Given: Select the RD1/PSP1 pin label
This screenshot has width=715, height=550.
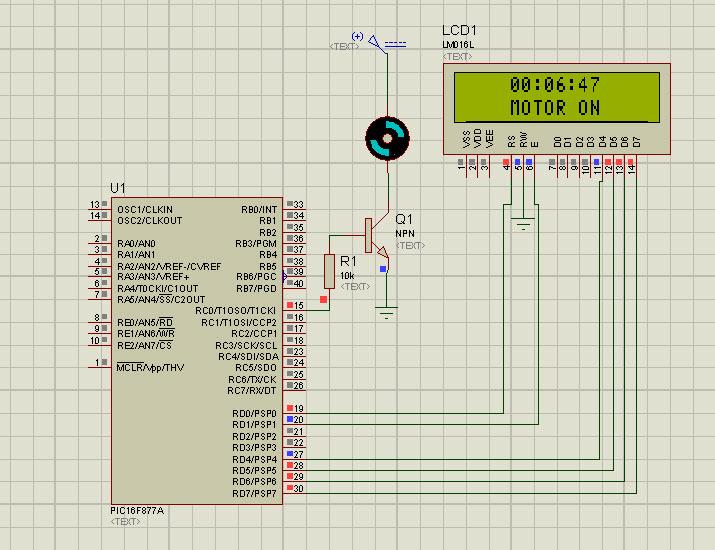Looking at the screenshot, I should [254, 425].
